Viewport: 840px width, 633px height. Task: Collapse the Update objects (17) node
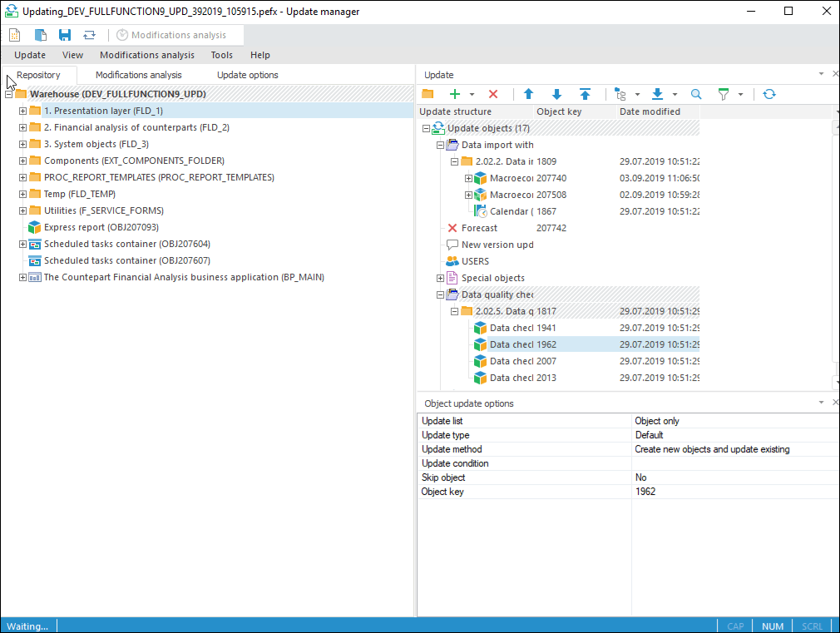(x=426, y=128)
